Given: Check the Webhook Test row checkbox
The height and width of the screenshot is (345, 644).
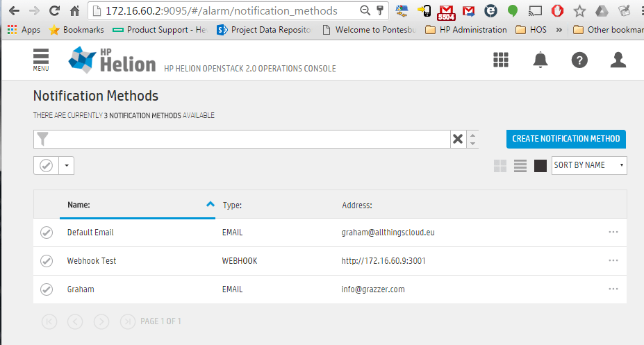Looking at the screenshot, I should pos(47,261).
